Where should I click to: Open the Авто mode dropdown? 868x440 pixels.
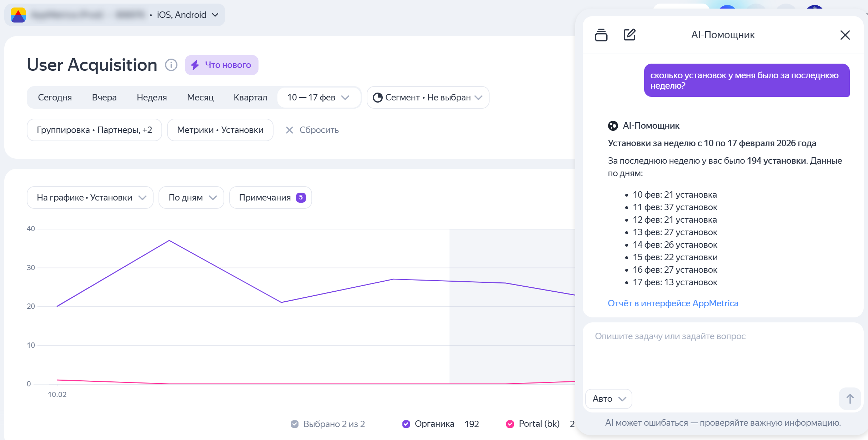609,399
